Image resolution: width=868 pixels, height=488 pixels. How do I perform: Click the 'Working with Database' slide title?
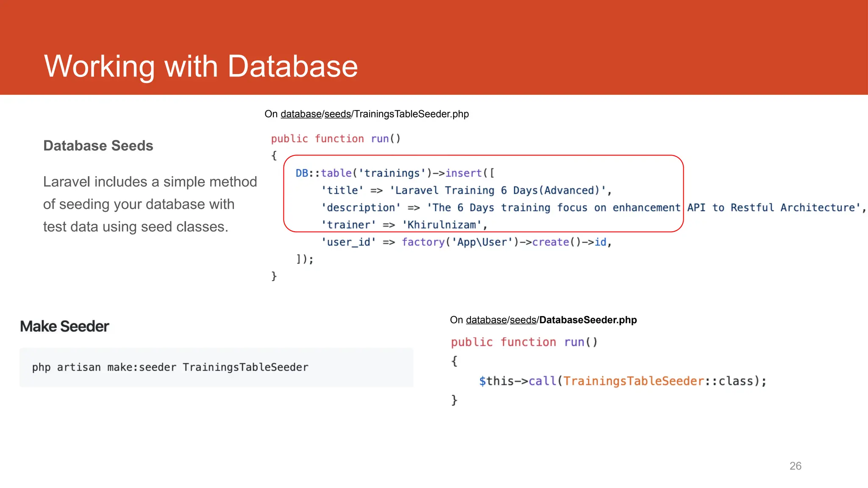[x=201, y=66]
